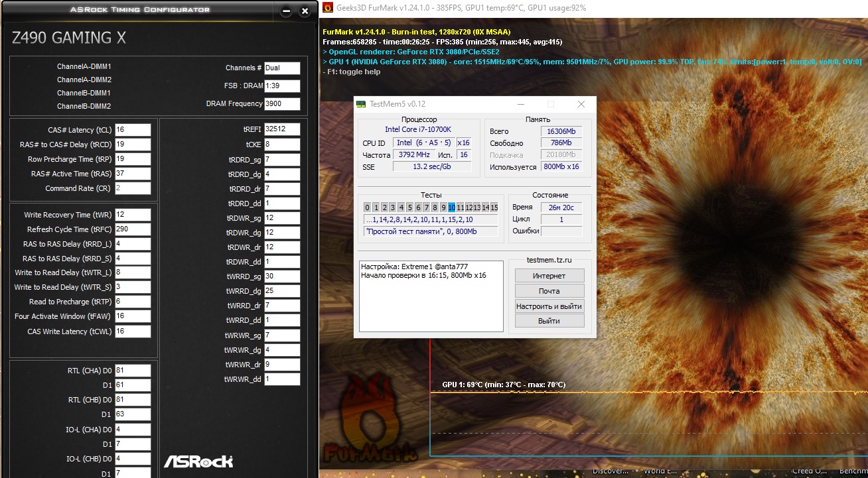Click the Частота value 3792 MHz
This screenshot has height=478, width=868.
tap(414, 154)
